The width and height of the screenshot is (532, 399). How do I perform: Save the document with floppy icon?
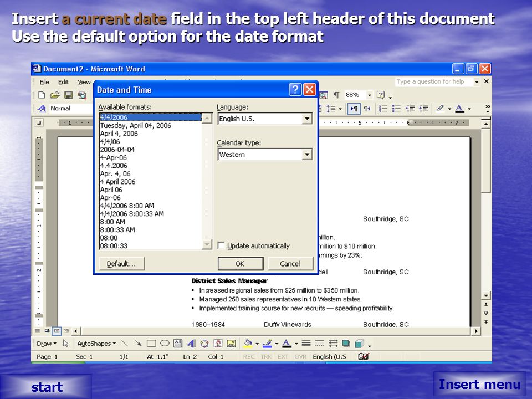pos(68,95)
